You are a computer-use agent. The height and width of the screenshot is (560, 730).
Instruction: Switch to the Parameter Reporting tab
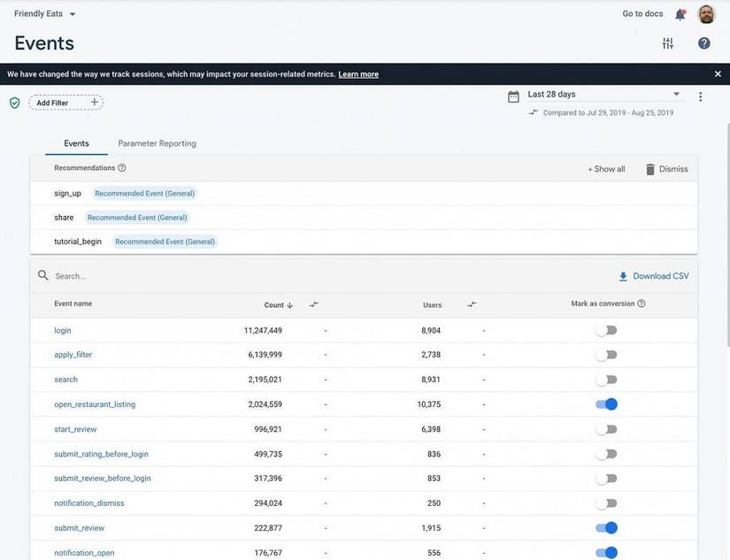coord(158,142)
